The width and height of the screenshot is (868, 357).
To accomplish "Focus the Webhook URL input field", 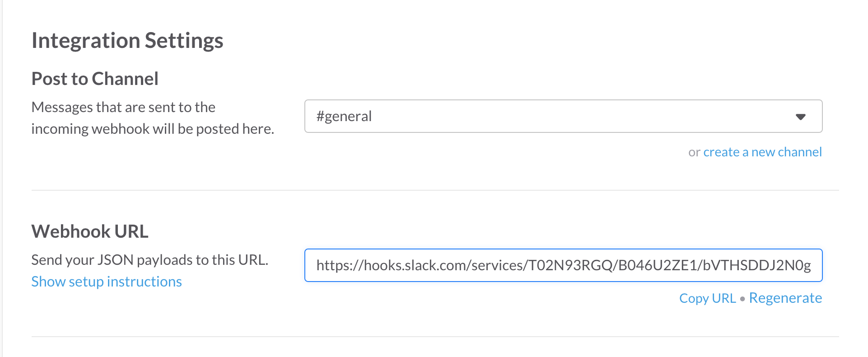I will click(x=563, y=265).
